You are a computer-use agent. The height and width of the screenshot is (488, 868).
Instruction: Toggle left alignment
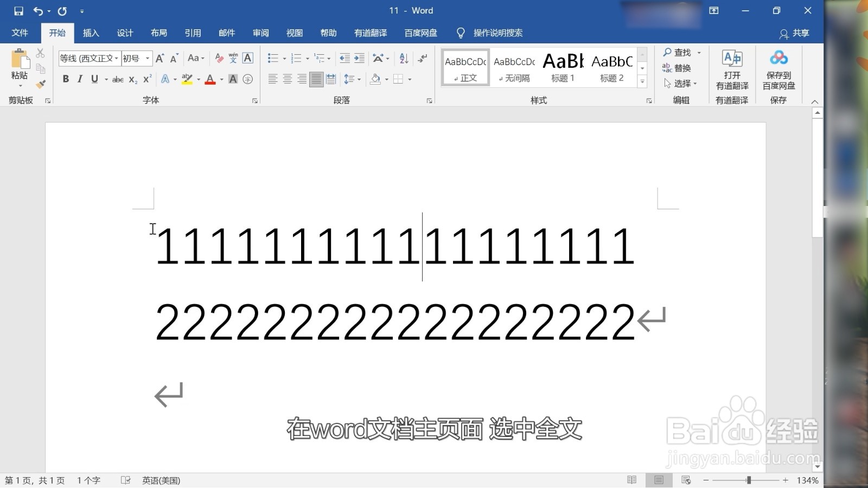point(273,79)
